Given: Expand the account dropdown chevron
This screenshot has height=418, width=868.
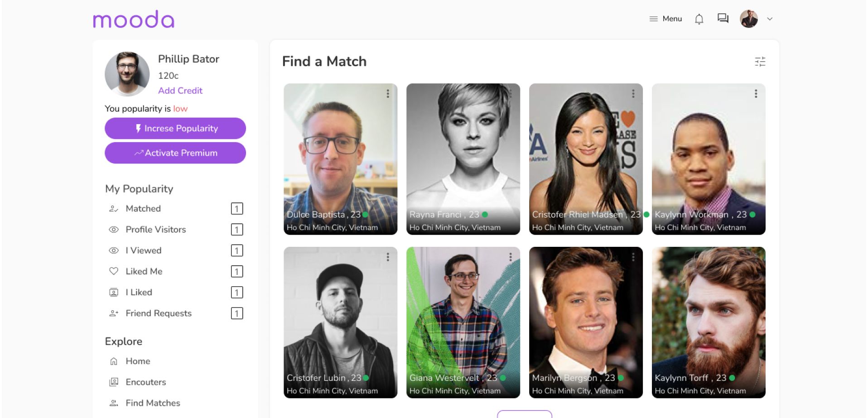Looking at the screenshot, I should click(x=770, y=19).
